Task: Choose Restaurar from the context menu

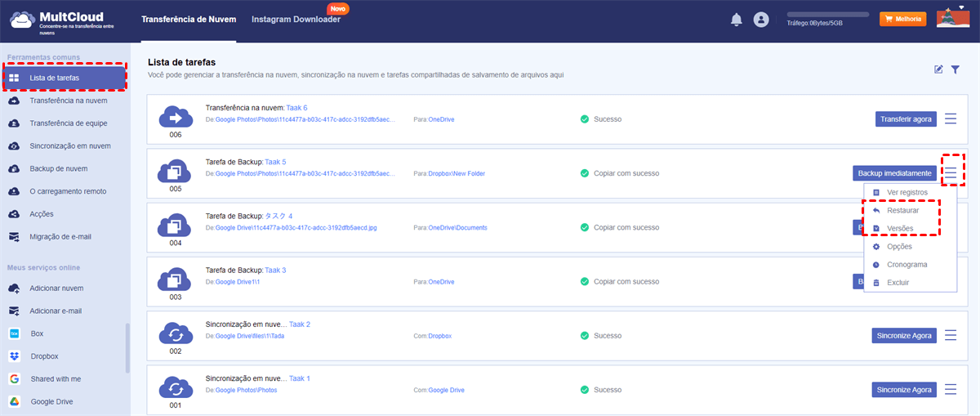Action: (x=902, y=210)
